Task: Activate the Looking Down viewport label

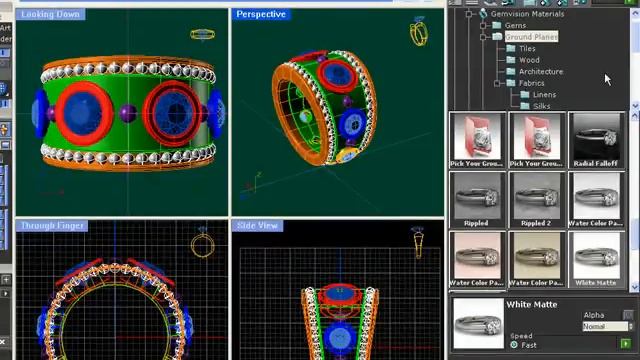Action: click(50, 14)
